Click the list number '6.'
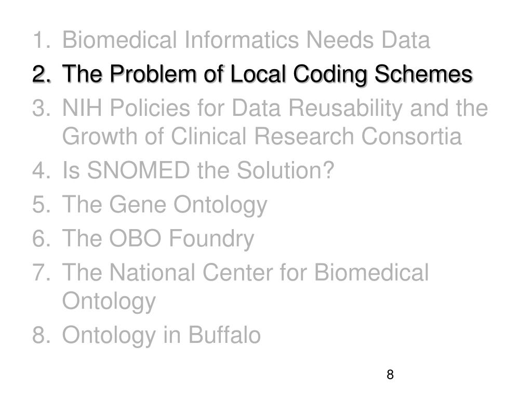 pos(42,238)
